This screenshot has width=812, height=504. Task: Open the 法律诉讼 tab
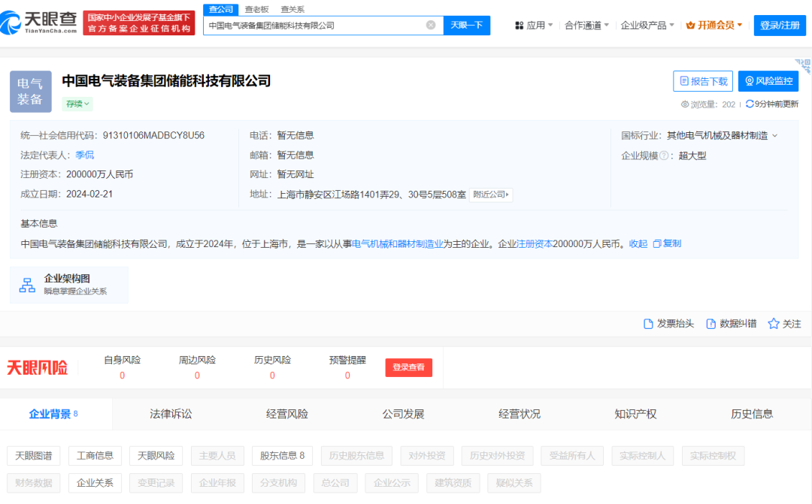click(x=171, y=414)
